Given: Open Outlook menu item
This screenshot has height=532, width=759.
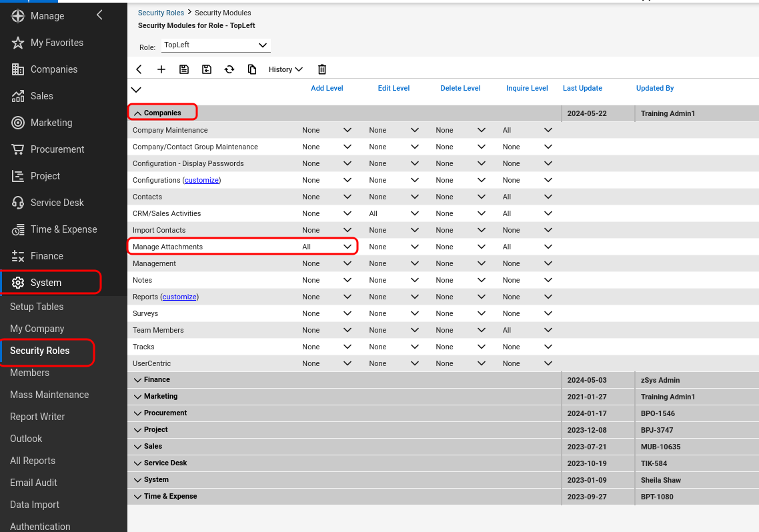Looking at the screenshot, I should point(26,439).
